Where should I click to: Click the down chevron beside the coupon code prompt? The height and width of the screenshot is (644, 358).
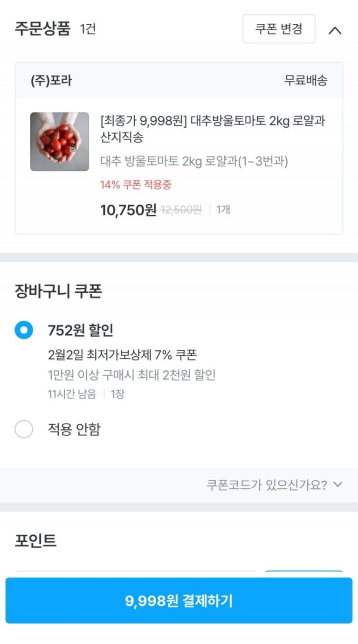click(338, 485)
